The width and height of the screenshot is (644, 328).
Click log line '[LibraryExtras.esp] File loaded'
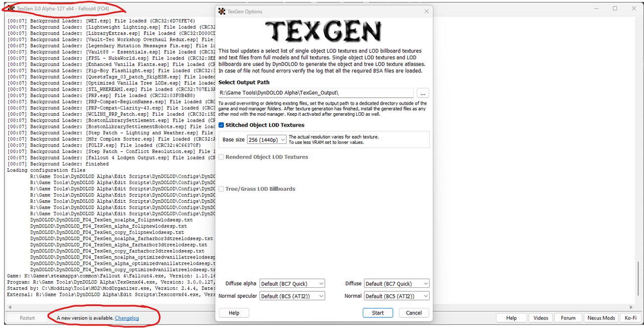tap(111, 33)
